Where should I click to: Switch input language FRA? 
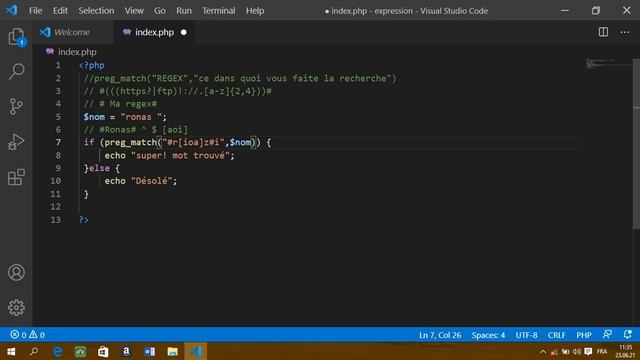[602, 351]
